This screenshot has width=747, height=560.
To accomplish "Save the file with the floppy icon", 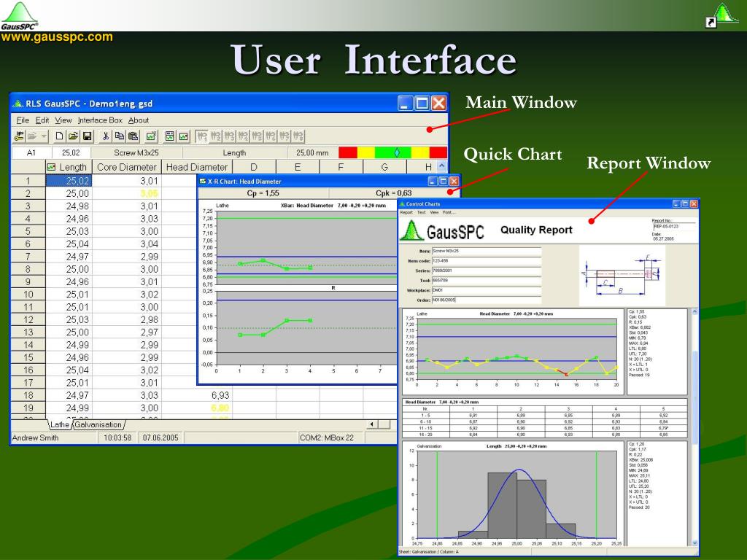I will pyautogui.click(x=88, y=136).
